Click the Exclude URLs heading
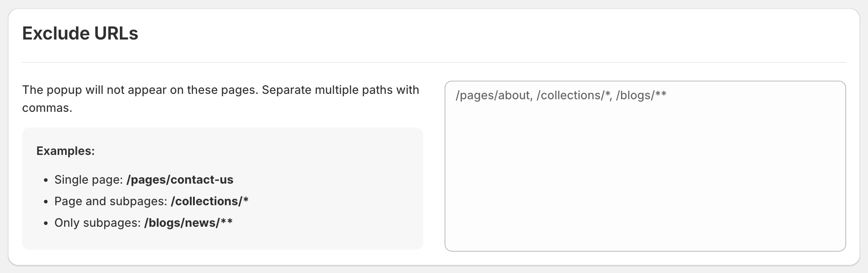This screenshot has width=868, height=273. click(x=81, y=33)
